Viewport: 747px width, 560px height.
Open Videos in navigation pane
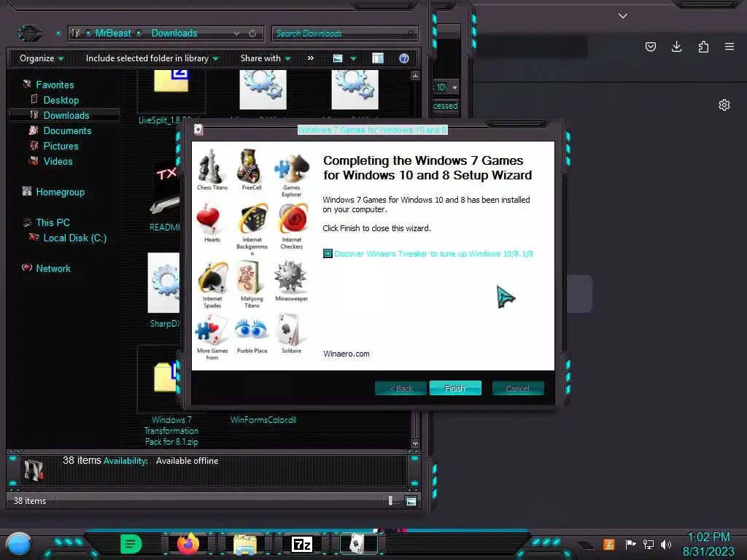coord(58,161)
